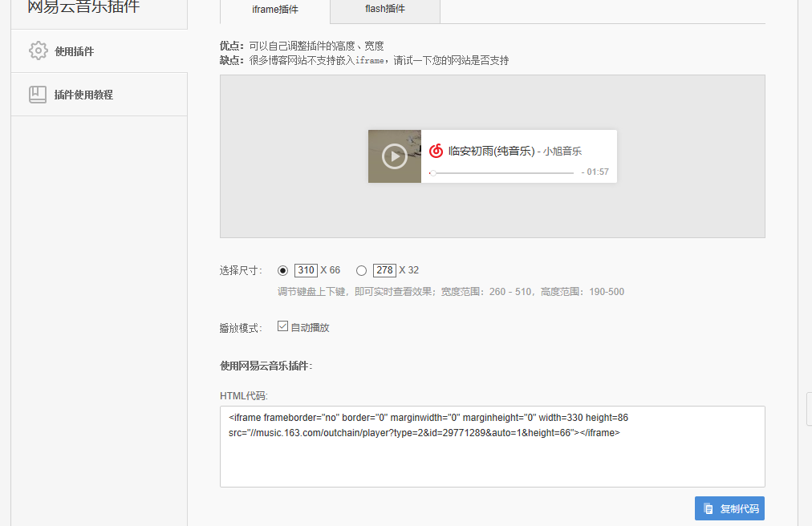This screenshot has width=812, height=526.
Task: Click the 复制代码 button
Action: coord(729,508)
